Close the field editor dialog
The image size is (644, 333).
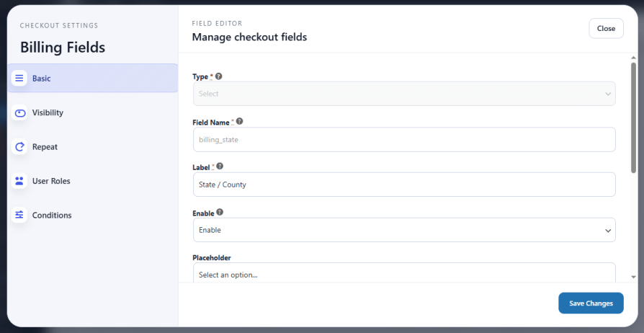pyautogui.click(x=606, y=28)
